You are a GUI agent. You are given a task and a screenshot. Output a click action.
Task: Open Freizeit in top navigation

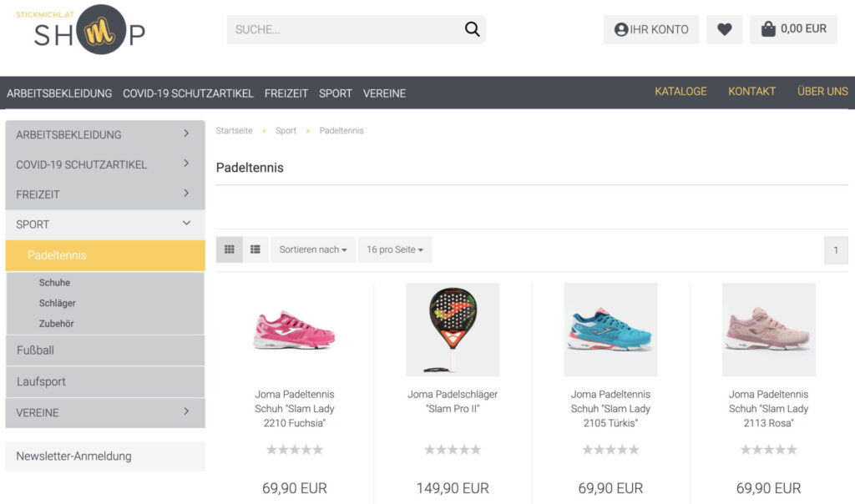286,93
